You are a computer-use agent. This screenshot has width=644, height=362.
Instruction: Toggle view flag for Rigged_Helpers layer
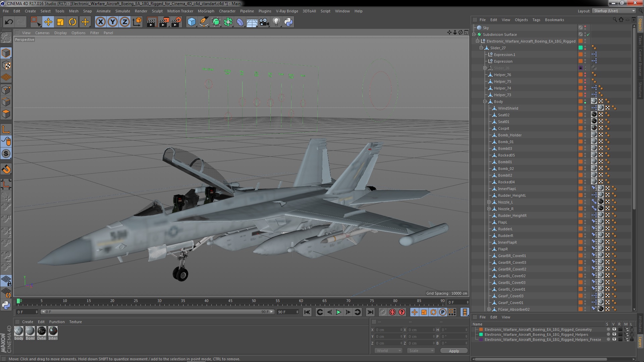pyautogui.click(x=614, y=335)
